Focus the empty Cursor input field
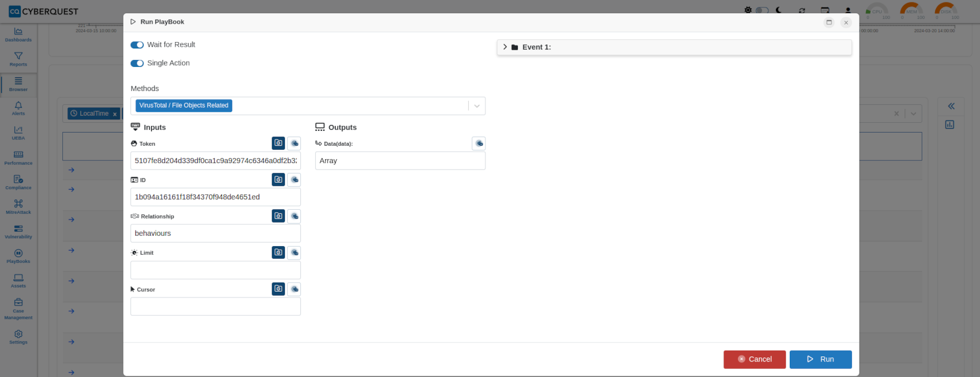The image size is (980, 377). (x=216, y=307)
